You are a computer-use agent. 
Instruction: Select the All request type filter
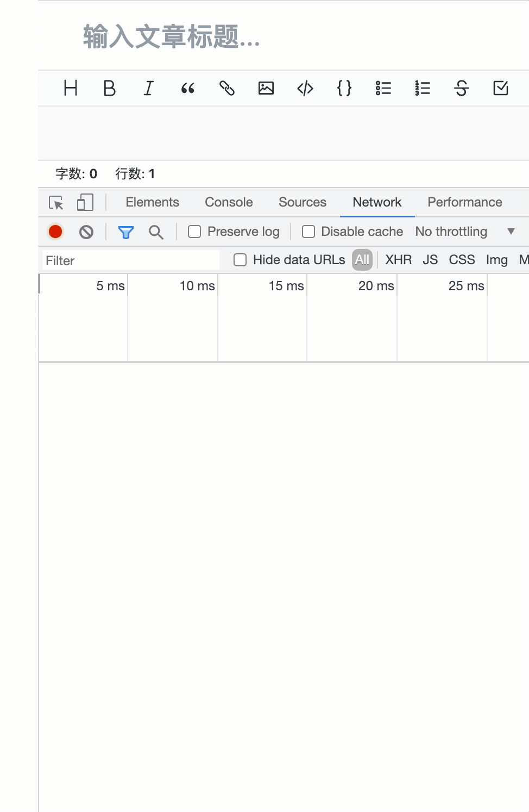tap(362, 260)
